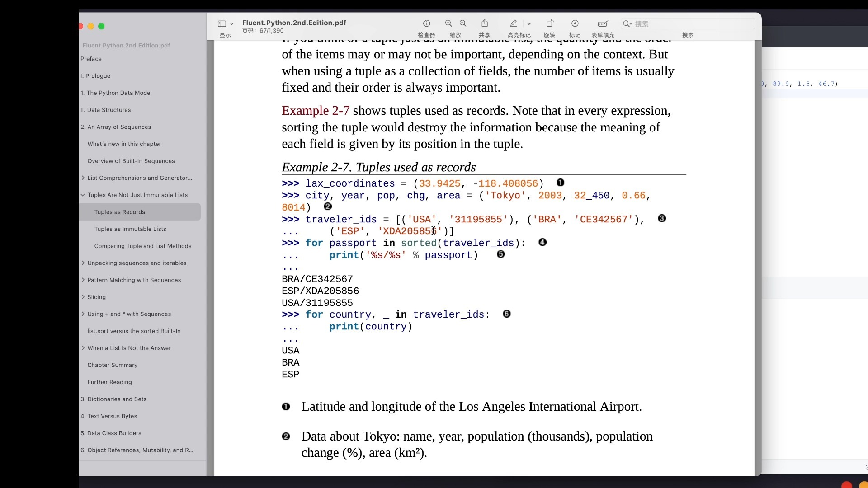Click the ESP/XDA205856 output line
This screenshot has width=868, height=488.
pos(321,291)
